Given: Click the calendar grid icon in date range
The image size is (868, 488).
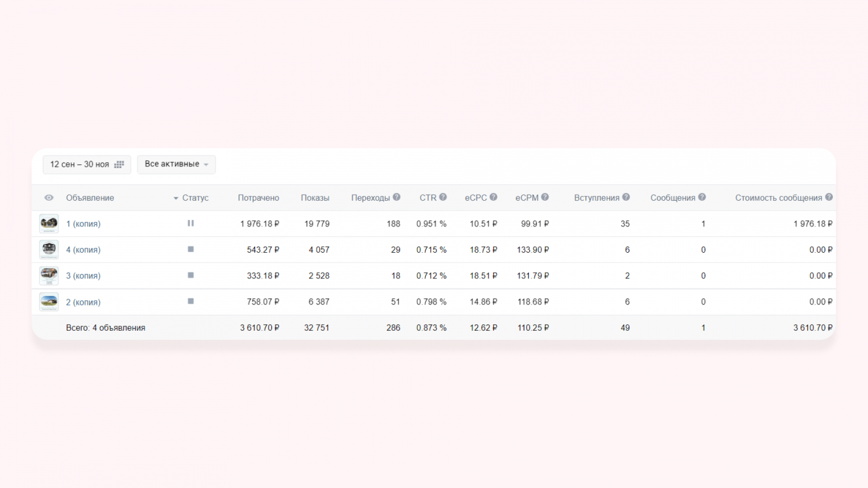Looking at the screenshot, I should tap(119, 164).
